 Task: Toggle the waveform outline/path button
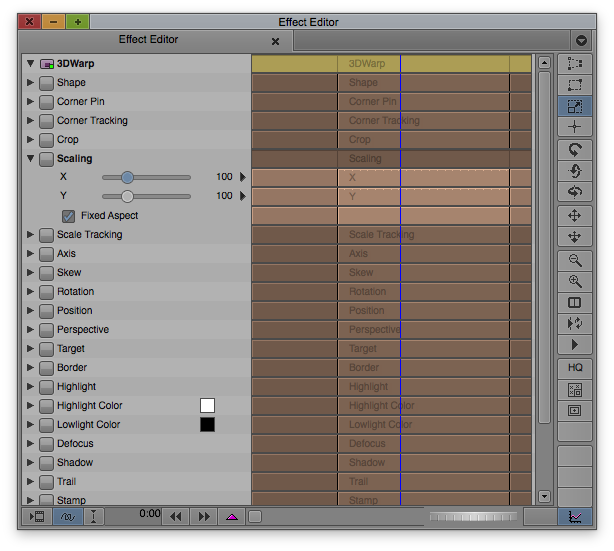pyautogui.click(x=68, y=517)
